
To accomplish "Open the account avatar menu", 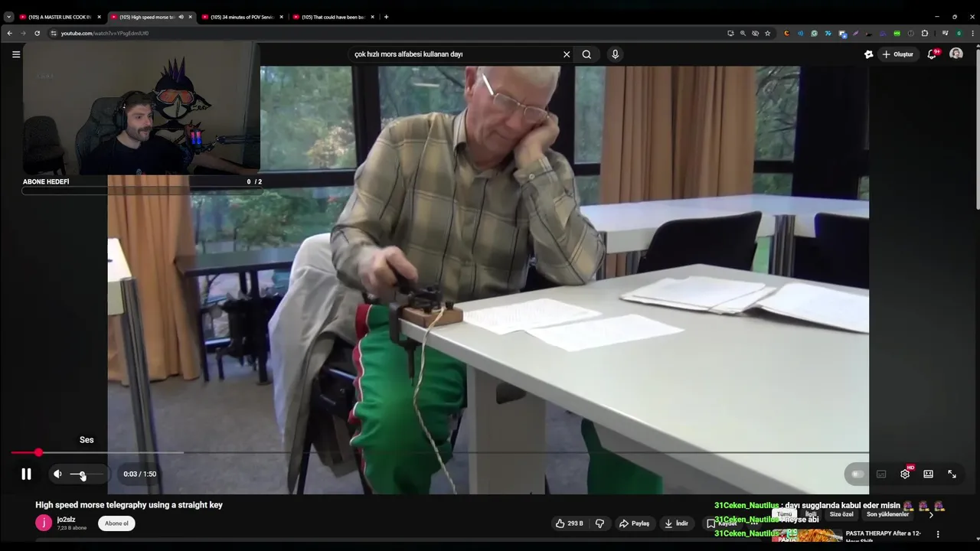I will (x=956, y=54).
